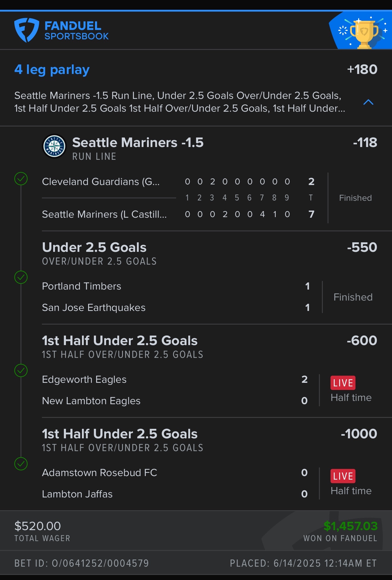Screen dimensions: 392x580
Task: Click green checkmark beside Portland Timbers leg
Action: pyautogui.click(x=21, y=277)
